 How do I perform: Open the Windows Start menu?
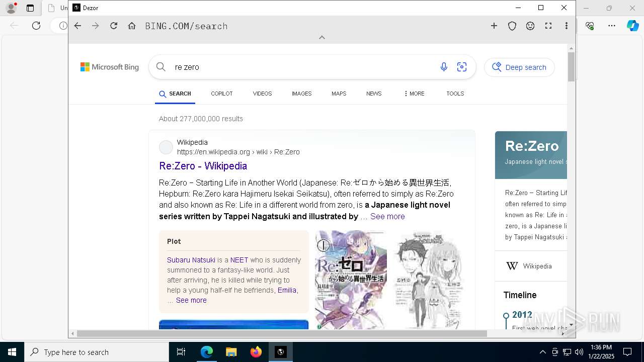12,352
